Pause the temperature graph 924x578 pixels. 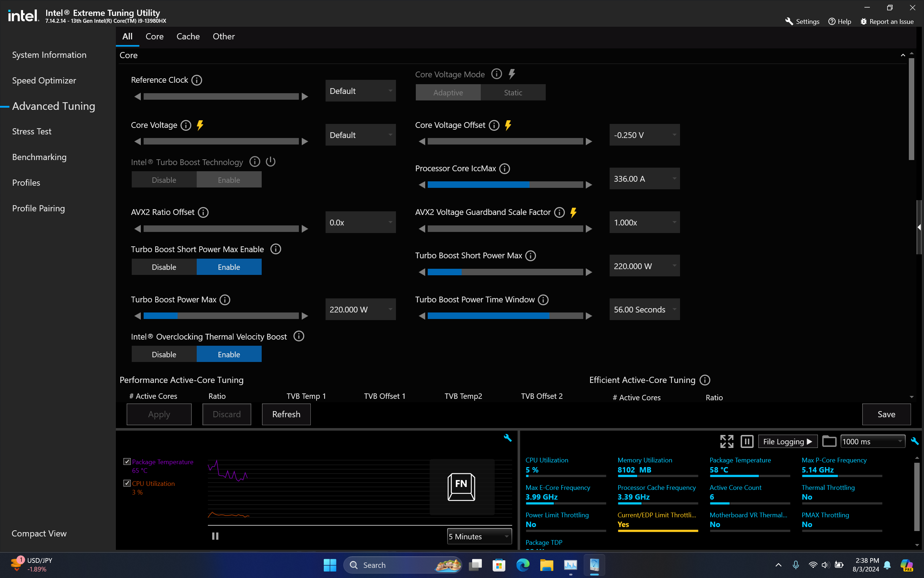(x=215, y=536)
